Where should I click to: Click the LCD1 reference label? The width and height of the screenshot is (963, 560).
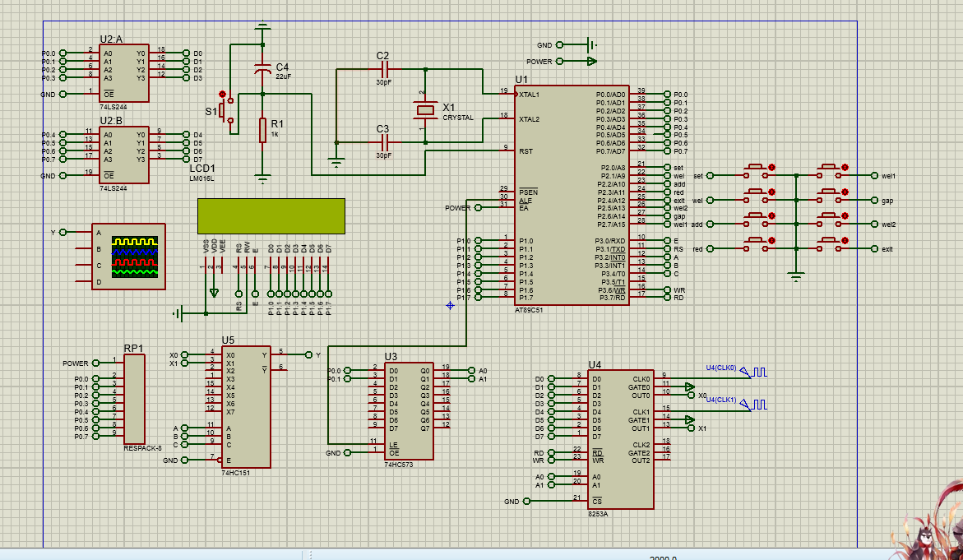[202, 169]
